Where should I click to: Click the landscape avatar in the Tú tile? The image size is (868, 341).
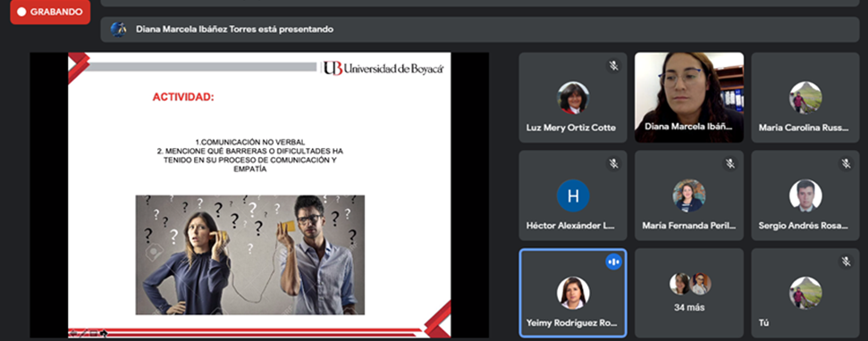(805, 293)
